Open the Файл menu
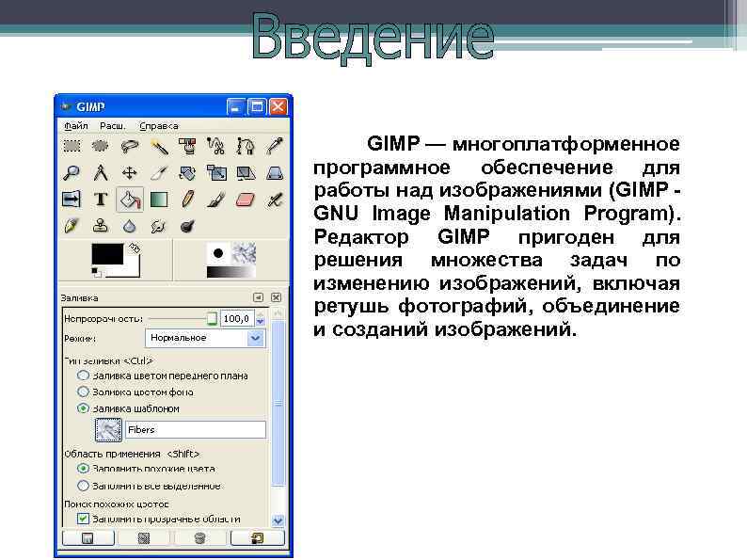Image resolution: width=747 pixels, height=560 pixels. pos(76,126)
